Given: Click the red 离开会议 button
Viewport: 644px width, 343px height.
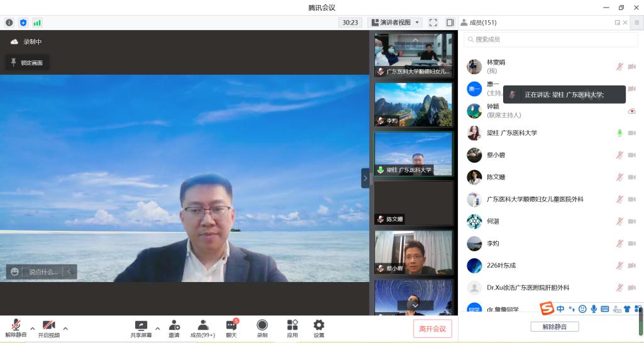Looking at the screenshot, I should [x=432, y=329].
